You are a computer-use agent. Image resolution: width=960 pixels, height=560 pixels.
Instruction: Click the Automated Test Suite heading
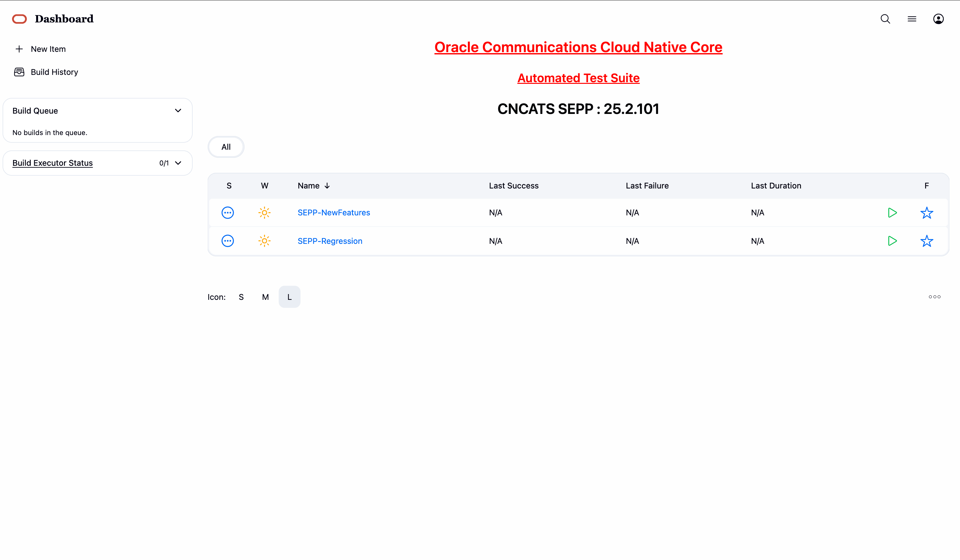coord(578,78)
